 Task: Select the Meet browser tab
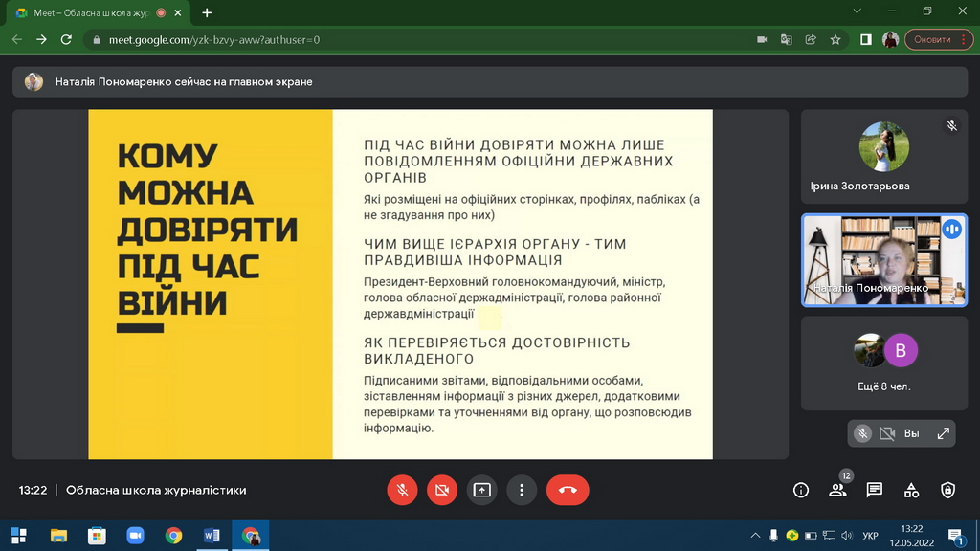pos(91,13)
